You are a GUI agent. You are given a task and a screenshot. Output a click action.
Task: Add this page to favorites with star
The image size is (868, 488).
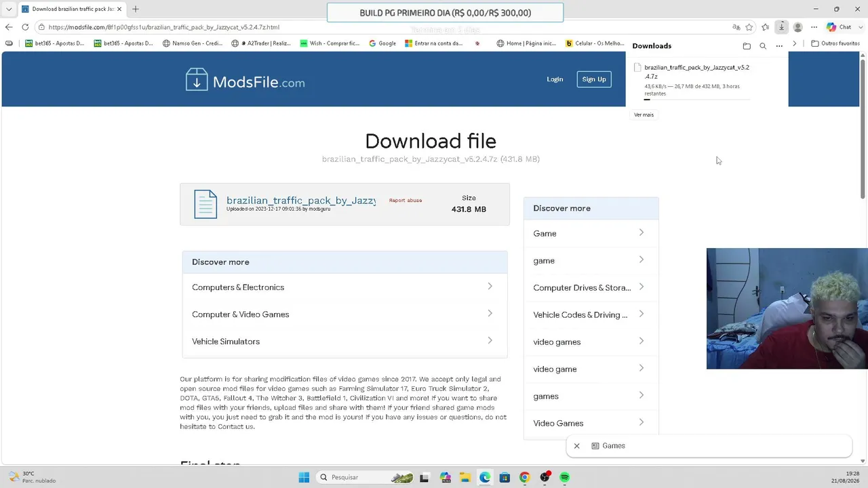click(749, 27)
